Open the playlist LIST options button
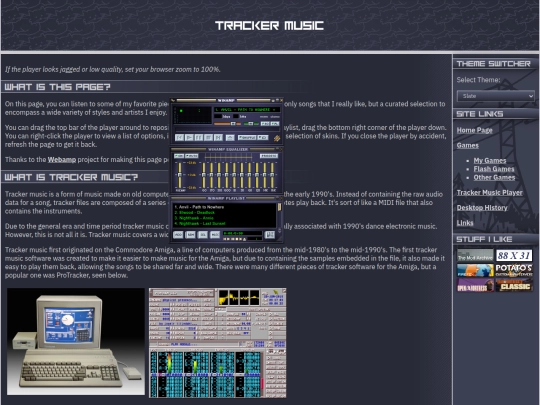The image size is (540, 405). point(270,235)
